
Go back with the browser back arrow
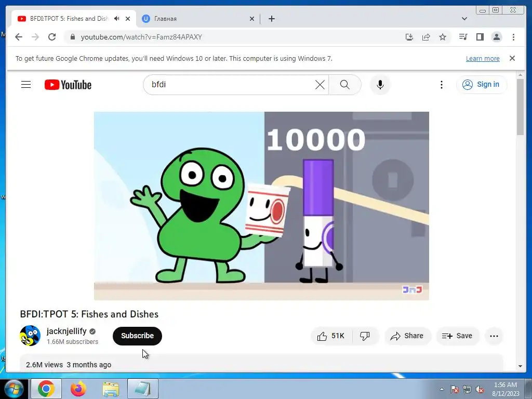(19, 37)
